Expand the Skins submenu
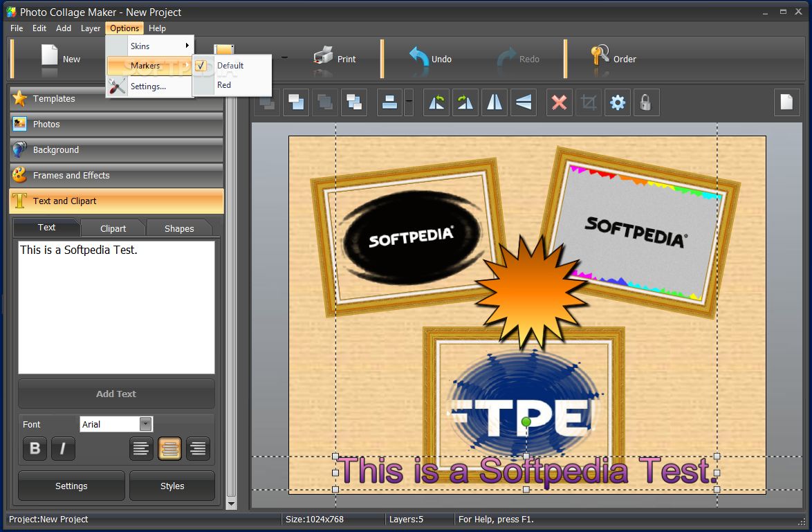Image resolution: width=812 pixels, height=532 pixels. coord(150,46)
